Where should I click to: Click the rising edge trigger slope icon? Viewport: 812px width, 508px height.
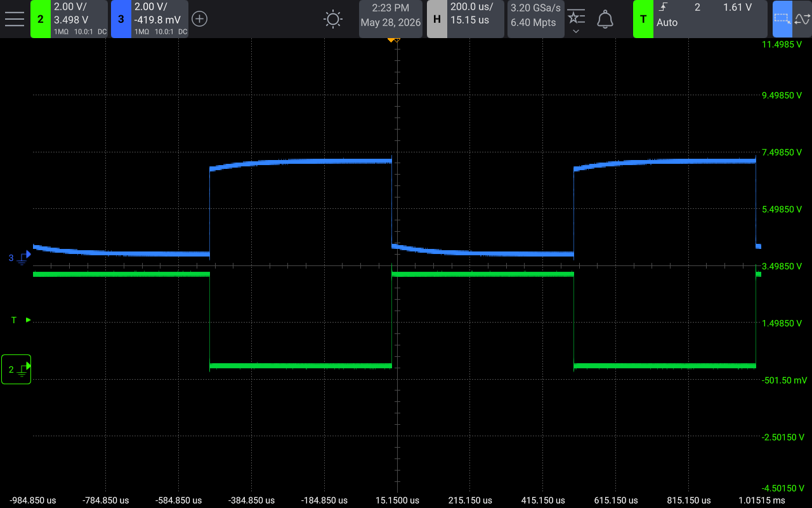(664, 8)
